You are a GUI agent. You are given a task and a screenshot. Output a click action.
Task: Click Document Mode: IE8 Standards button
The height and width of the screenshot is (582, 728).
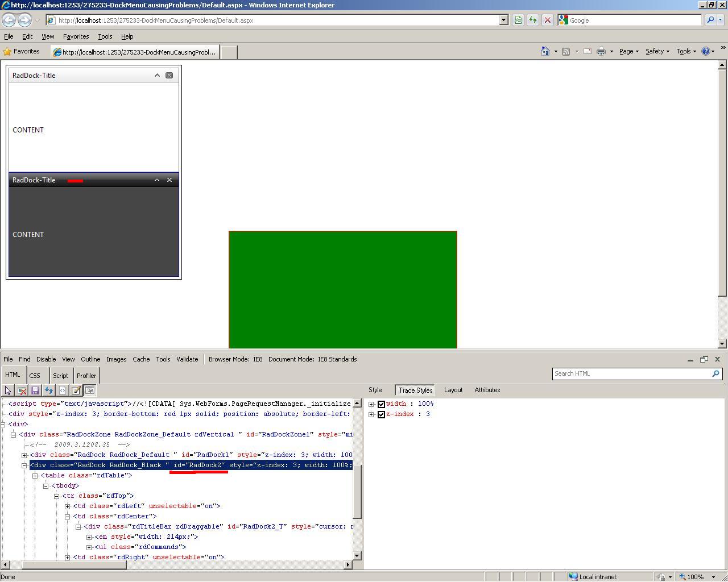point(313,359)
